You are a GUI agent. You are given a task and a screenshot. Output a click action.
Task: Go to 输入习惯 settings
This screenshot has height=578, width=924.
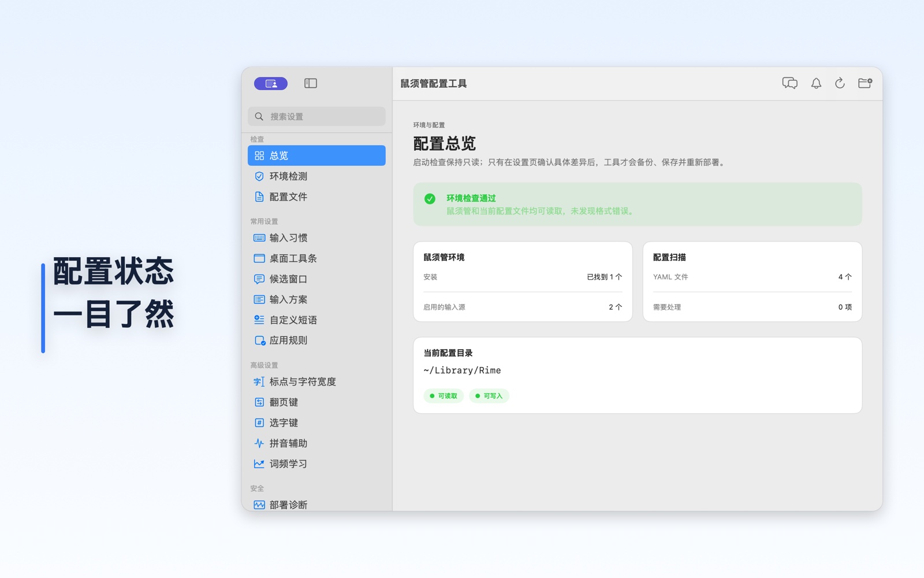316,238
